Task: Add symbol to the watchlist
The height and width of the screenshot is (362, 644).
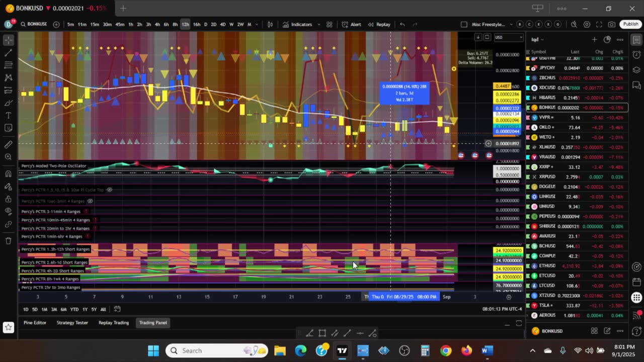Action: click(x=594, y=39)
